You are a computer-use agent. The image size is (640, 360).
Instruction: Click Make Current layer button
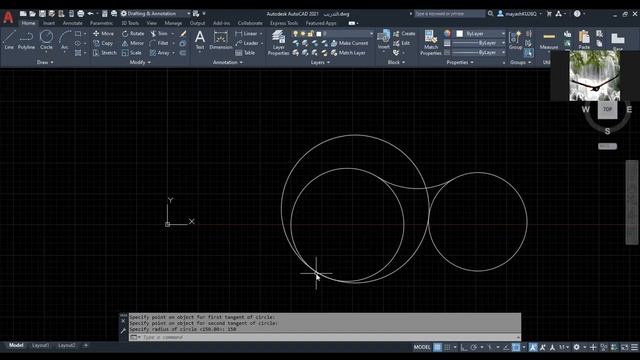pos(349,43)
